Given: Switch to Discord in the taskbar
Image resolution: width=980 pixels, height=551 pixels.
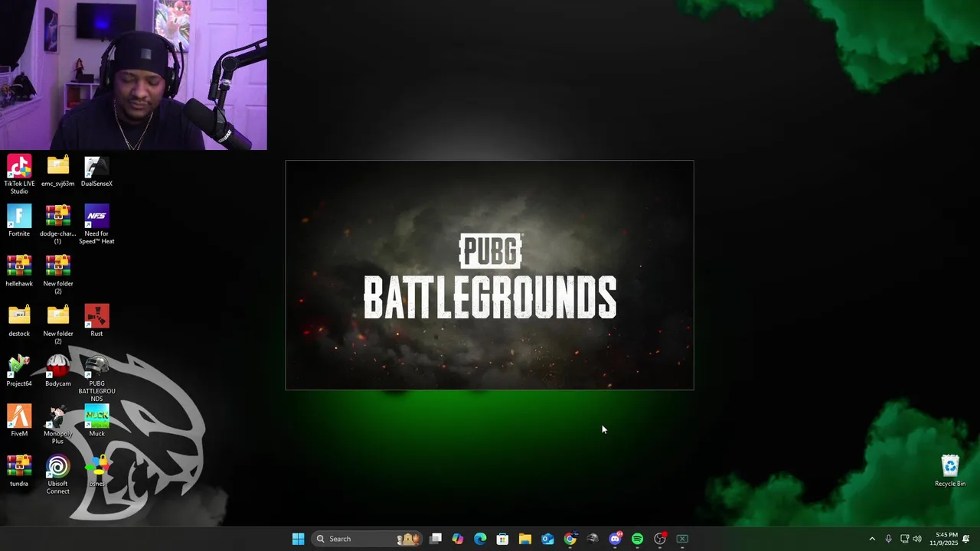Looking at the screenshot, I should point(615,539).
